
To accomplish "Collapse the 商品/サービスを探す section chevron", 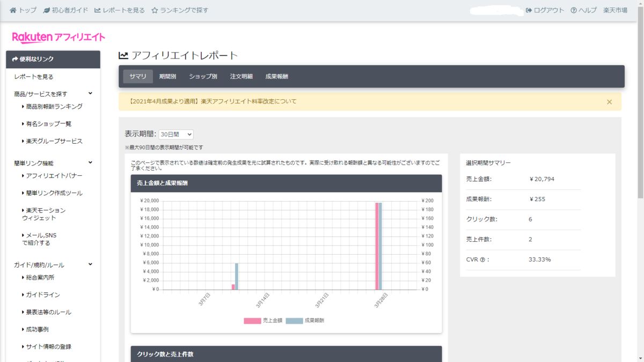I will (x=90, y=93).
